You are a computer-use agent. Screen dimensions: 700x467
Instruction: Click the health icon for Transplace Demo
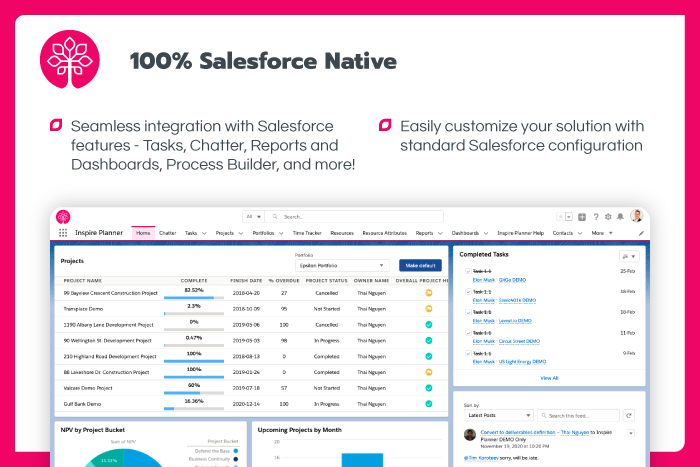tap(429, 309)
